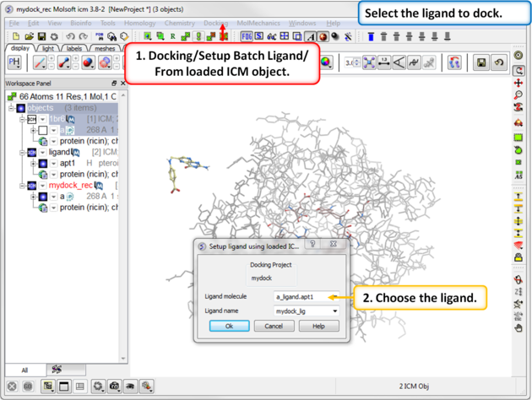
Task: Switch to the labels tab
Action: tap(74, 48)
